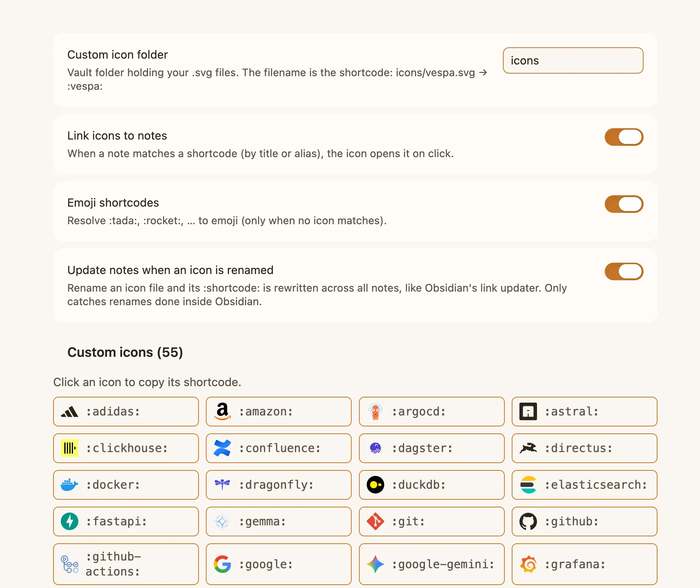The width and height of the screenshot is (700, 588).
Task: Click the github-actions workflow icon
Action: click(70, 564)
